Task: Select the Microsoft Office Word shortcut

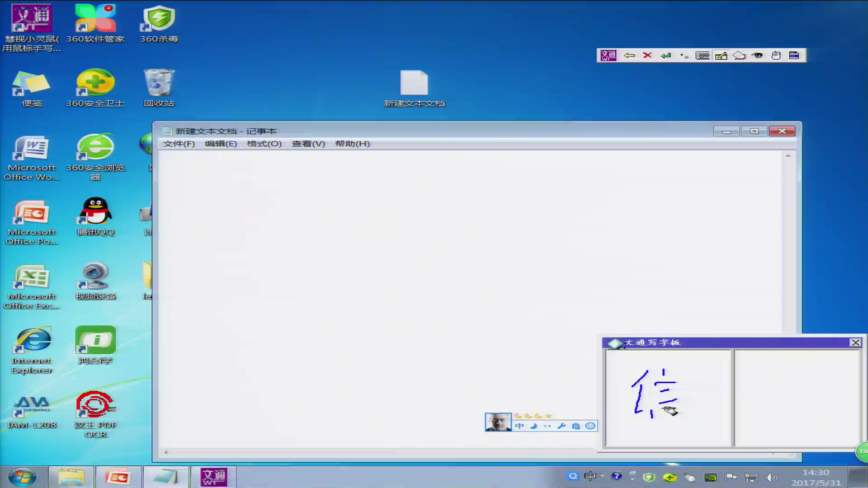Action: click(32, 158)
